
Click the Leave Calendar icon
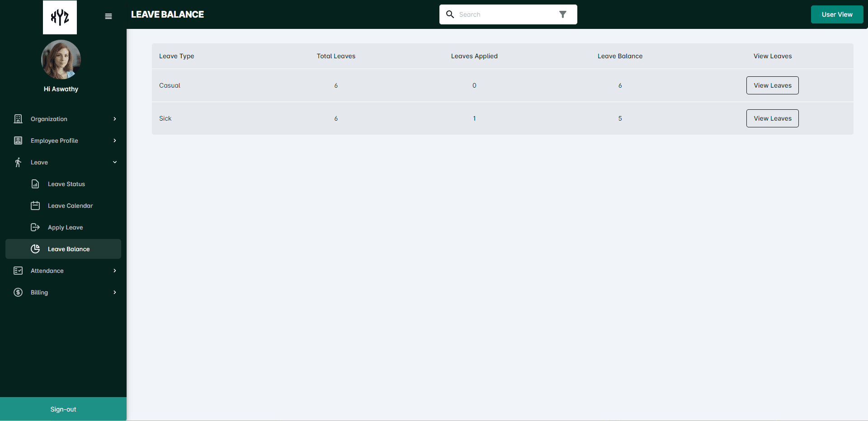[35, 206]
